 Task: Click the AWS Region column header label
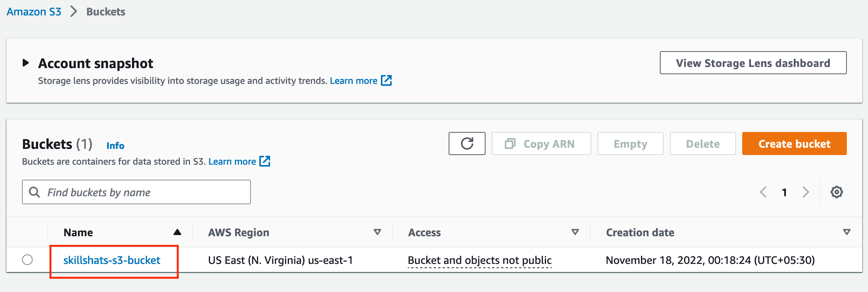[239, 232]
